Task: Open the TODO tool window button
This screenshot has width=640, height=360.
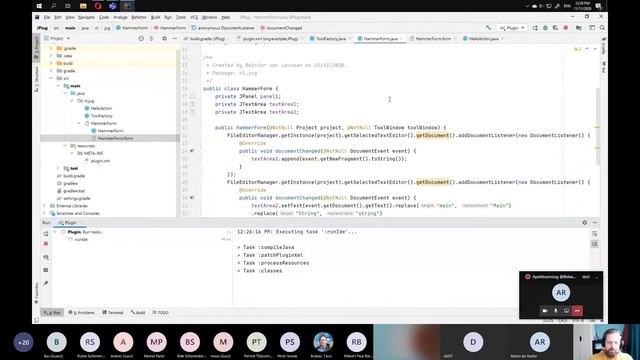Action: pos(160,312)
